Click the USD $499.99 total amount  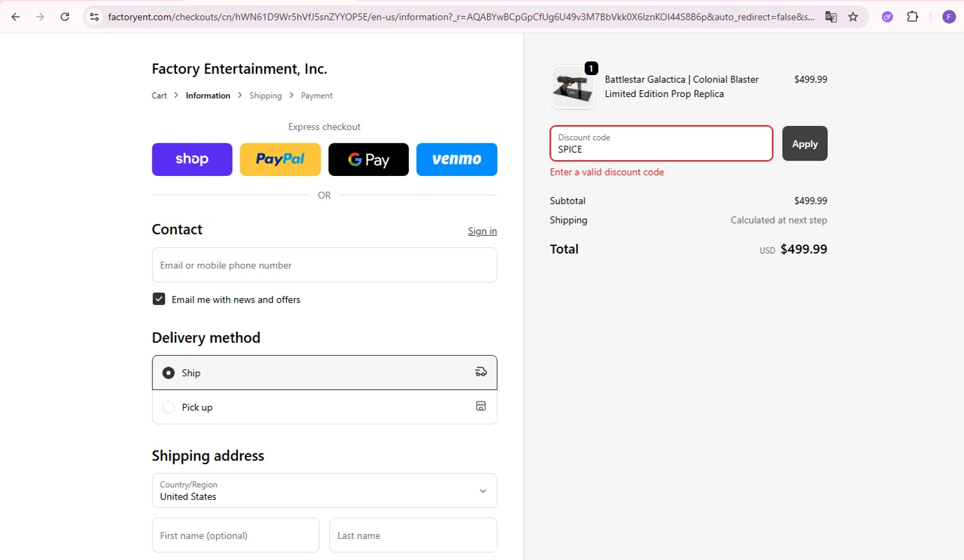click(x=793, y=249)
